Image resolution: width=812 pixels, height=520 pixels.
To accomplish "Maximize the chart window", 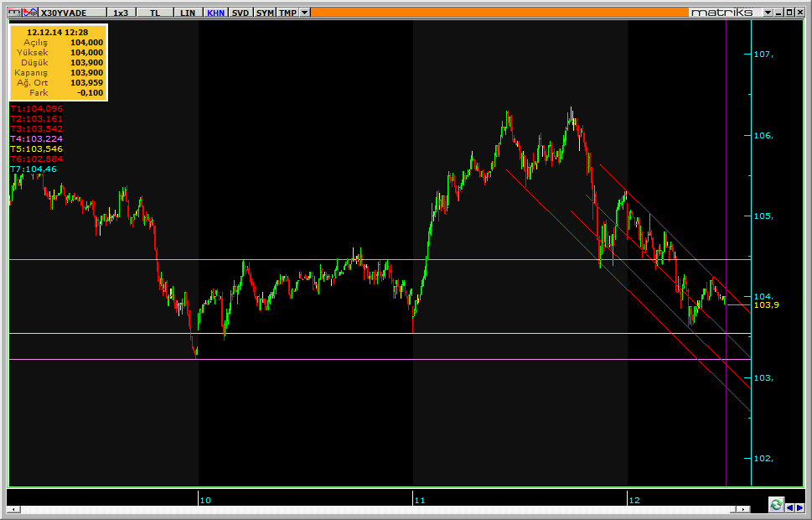I will coord(789,13).
